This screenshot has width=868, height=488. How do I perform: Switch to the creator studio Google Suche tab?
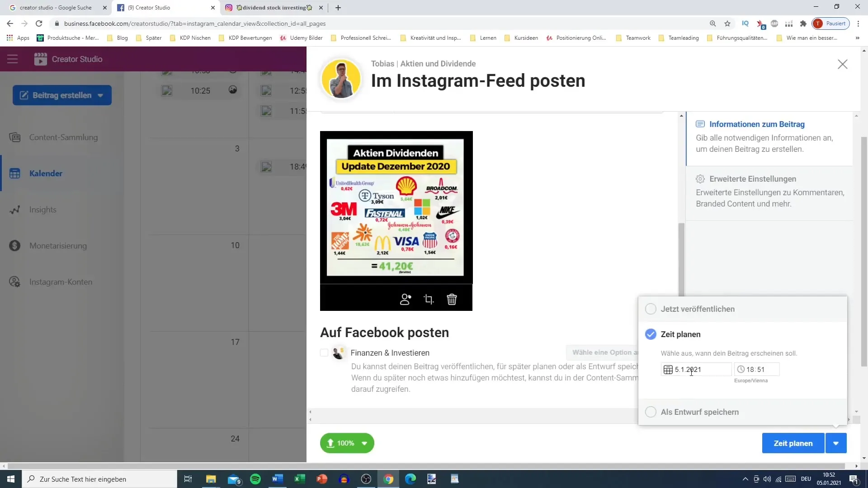pos(55,8)
